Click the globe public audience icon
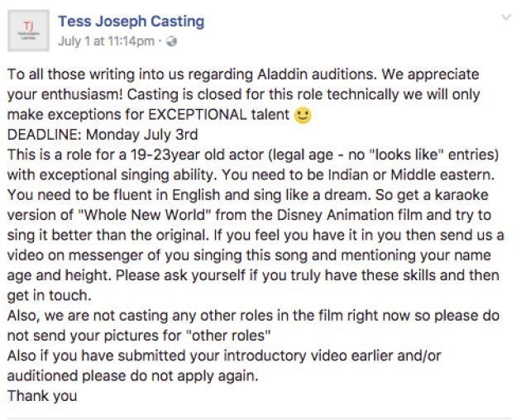 coord(171,41)
